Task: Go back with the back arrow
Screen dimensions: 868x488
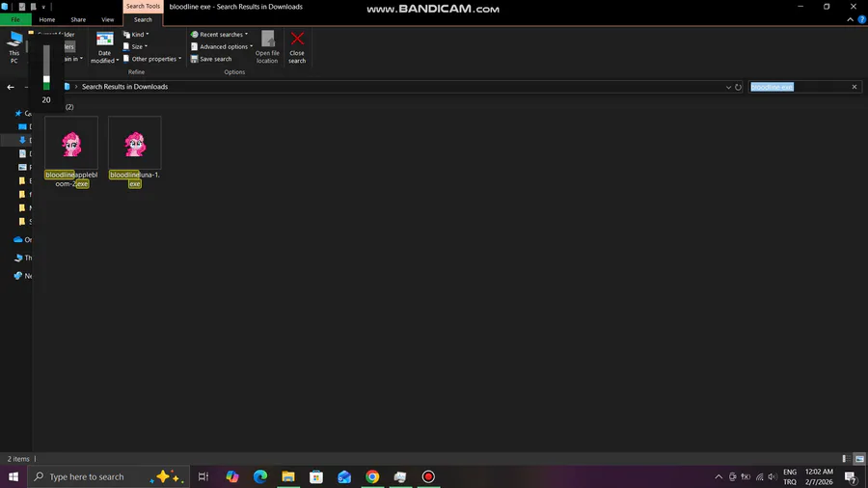Action: (x=11, y=87)
